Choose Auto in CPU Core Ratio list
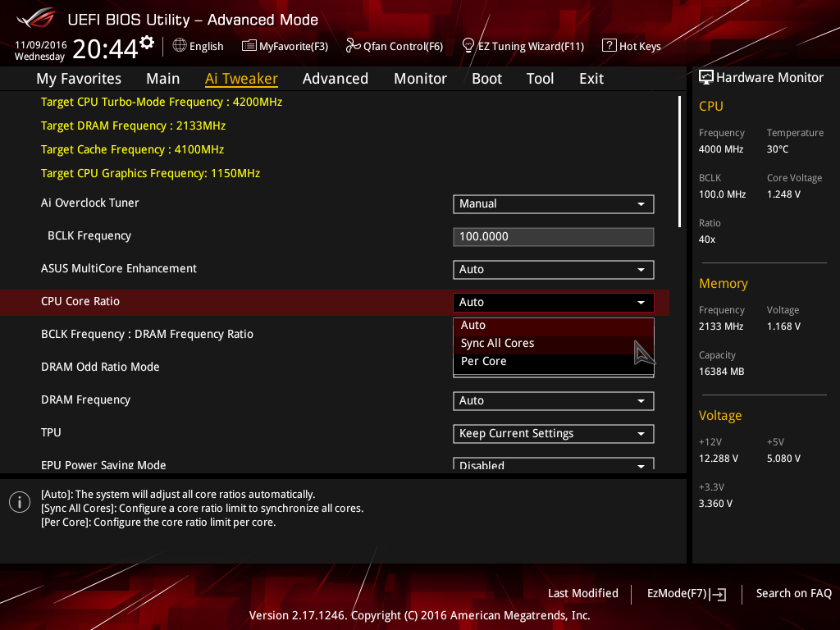 coord(554,325)
